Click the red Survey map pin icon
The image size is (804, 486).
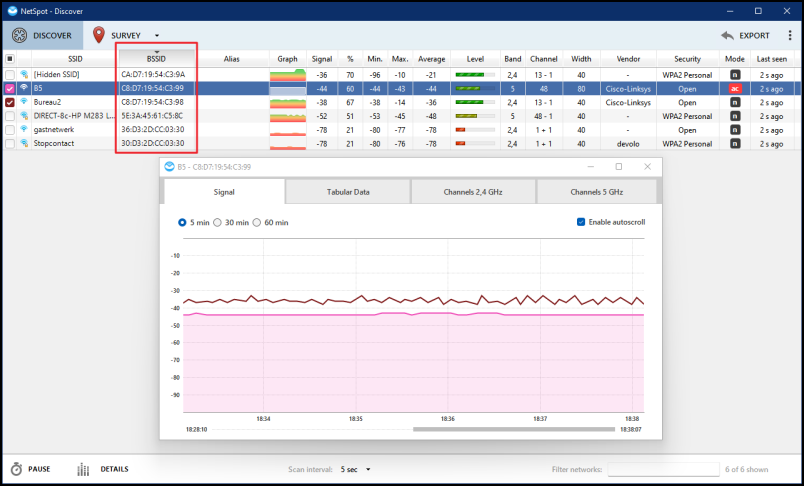pyautogui.click(x=98, y=35)
